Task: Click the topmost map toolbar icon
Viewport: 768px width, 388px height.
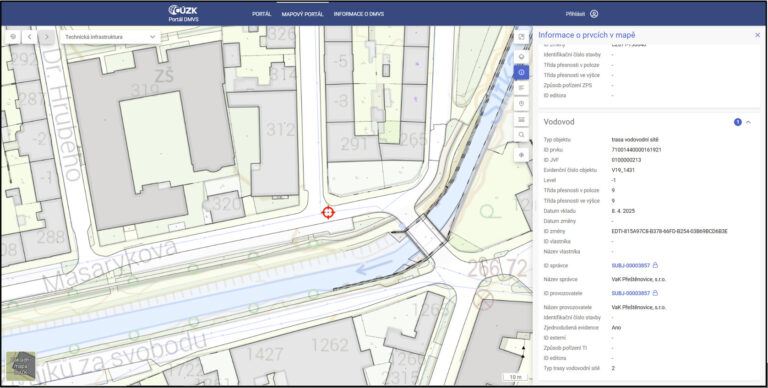Action: (521, 37)
